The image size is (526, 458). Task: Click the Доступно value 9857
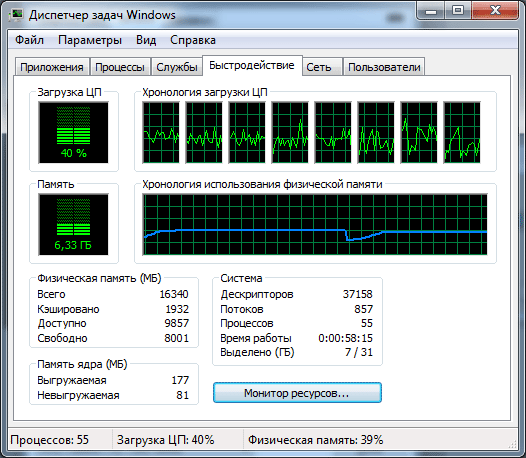click(x=177, y=323)
